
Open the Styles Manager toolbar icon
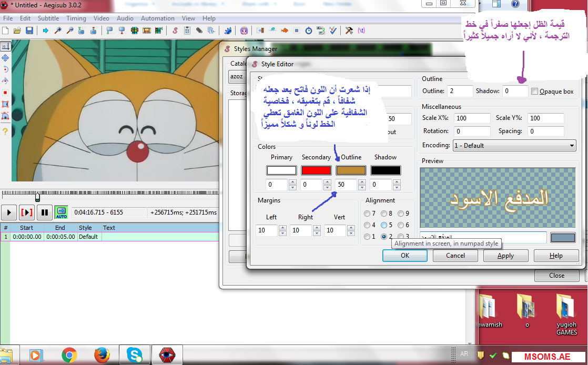(175, 31)
